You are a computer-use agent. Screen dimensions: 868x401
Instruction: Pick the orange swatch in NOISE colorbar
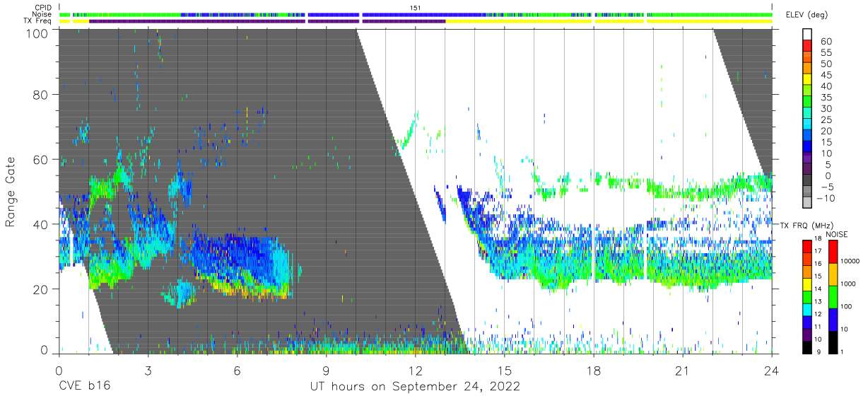coord(832,274)
